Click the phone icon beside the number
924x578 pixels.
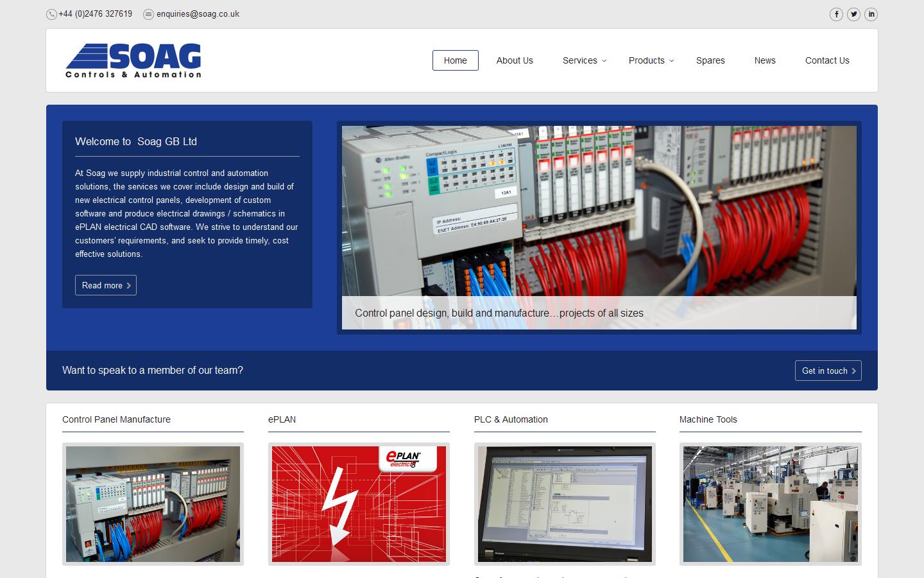pyautogui.click(x=51, y=14)
